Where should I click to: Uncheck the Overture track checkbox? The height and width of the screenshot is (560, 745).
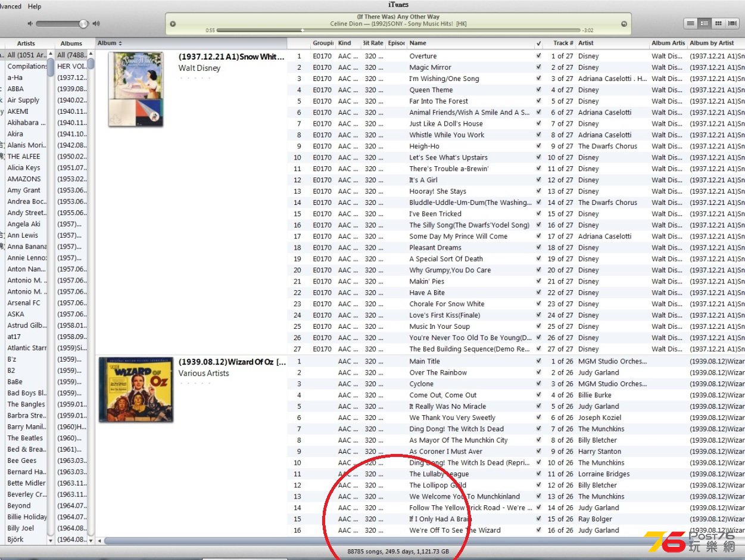click(539, 56)
